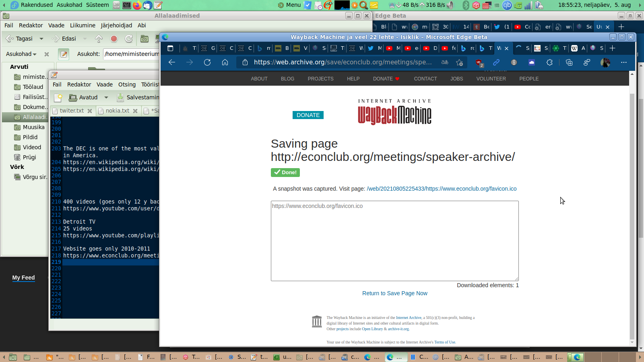Screen dimensions: 644x362
Task: Open Süsteem menu in top panel
Action: click(97, 5)
